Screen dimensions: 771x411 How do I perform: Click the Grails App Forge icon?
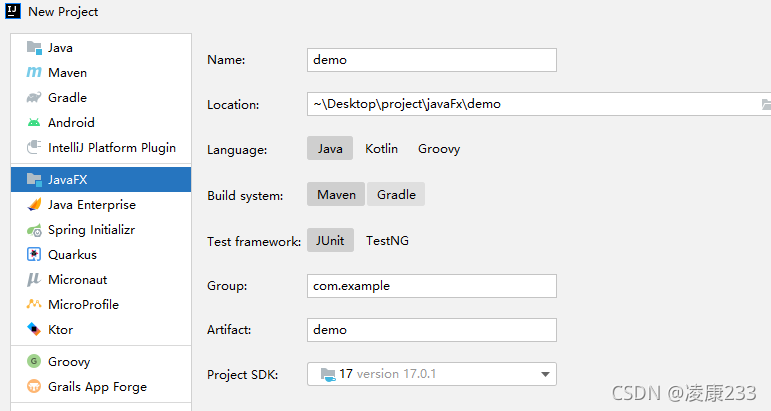click(x=34, y=386)
